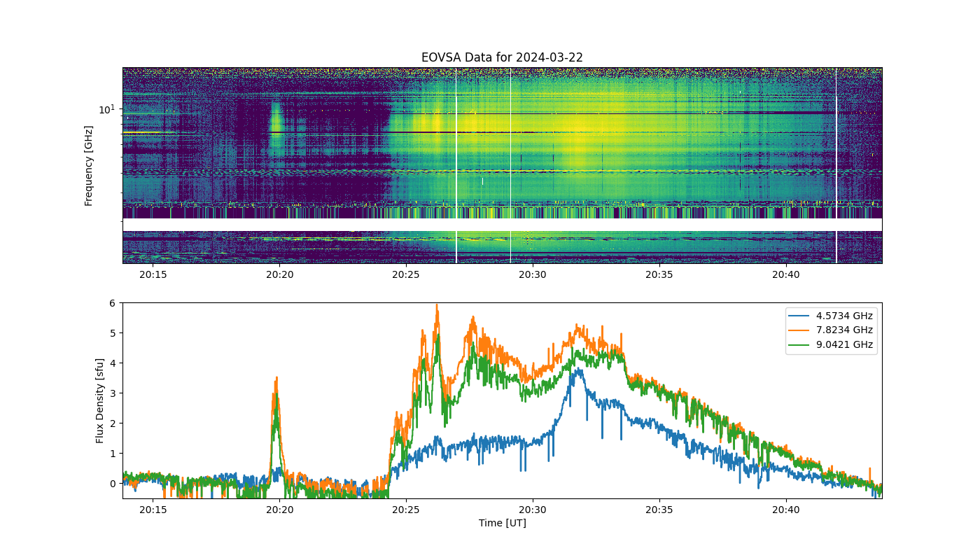Image resolution: width=980 pixels, height=560 pixels.
Task: Click the 20:30 tick under the flux plot
Action: pyautogui.click(x=533, y=510)
